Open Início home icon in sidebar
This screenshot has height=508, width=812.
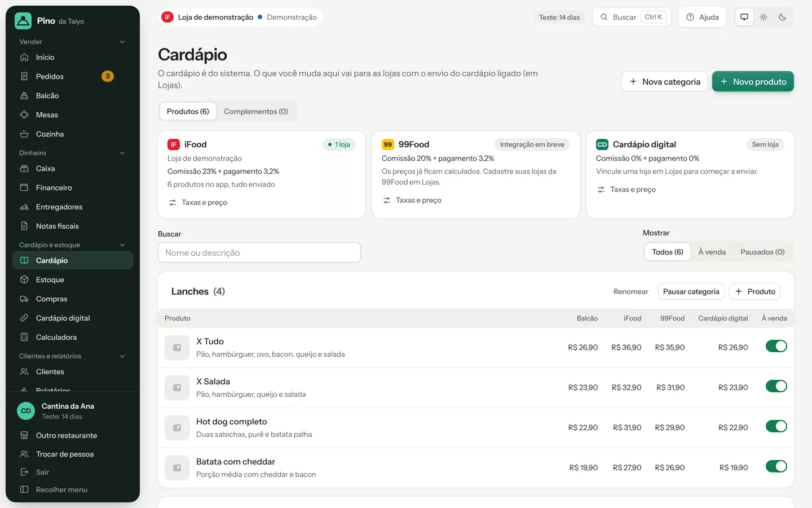point(24,57)
